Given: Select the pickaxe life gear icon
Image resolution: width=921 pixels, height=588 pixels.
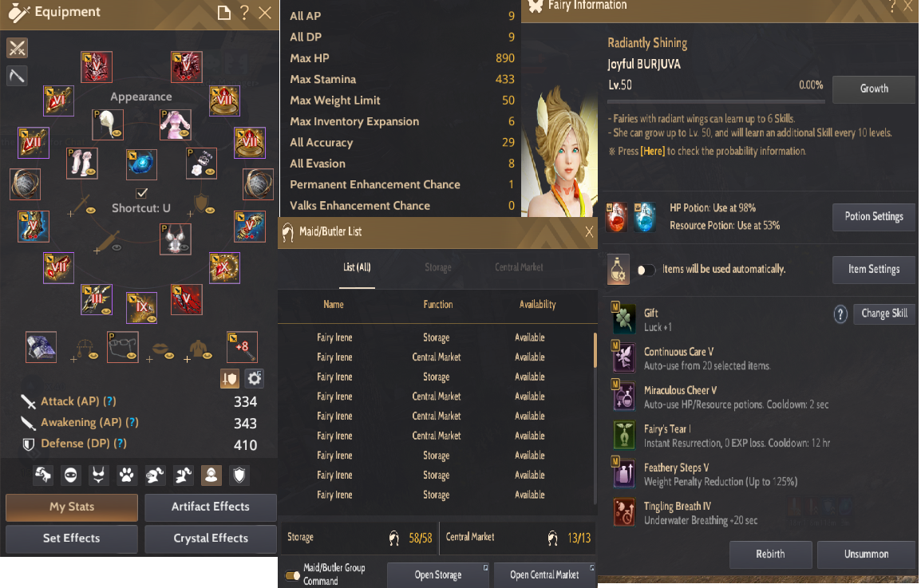Looking at the screenshot, I should click(17, 76).
